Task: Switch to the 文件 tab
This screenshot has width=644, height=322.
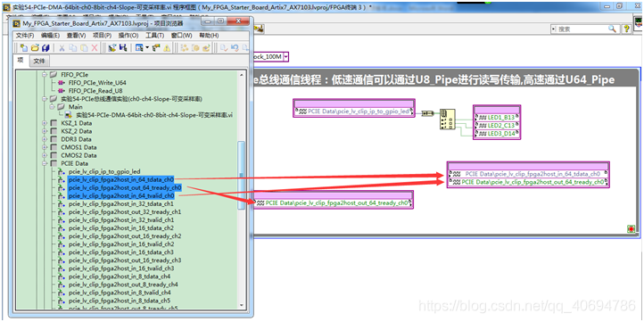Action: [39, 62]
